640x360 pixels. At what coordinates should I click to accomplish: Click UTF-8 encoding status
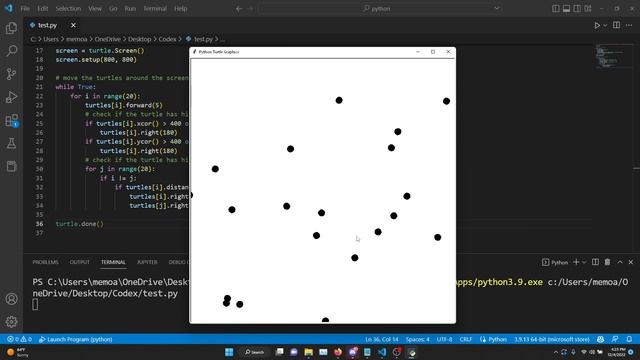[444, 339]
